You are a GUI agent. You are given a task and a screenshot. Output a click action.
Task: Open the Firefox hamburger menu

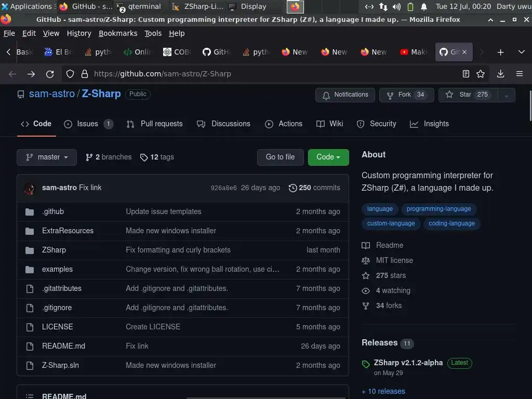coord(520,74)
